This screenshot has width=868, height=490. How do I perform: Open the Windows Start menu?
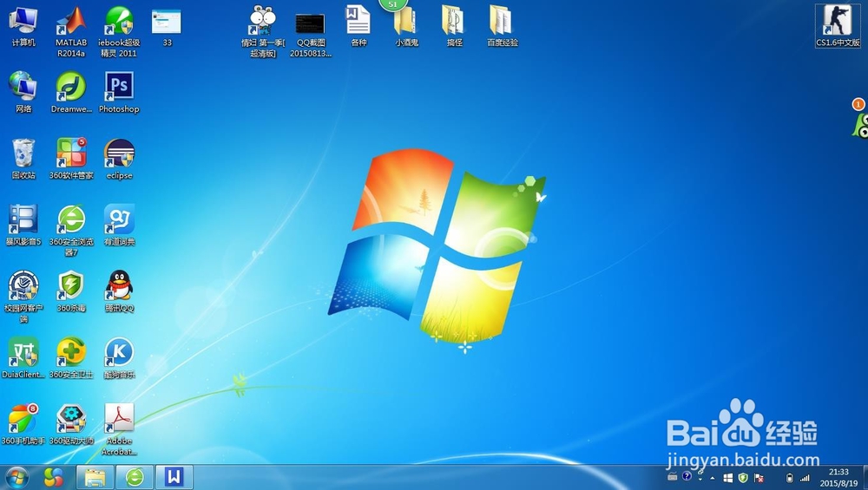click(16, 477)
